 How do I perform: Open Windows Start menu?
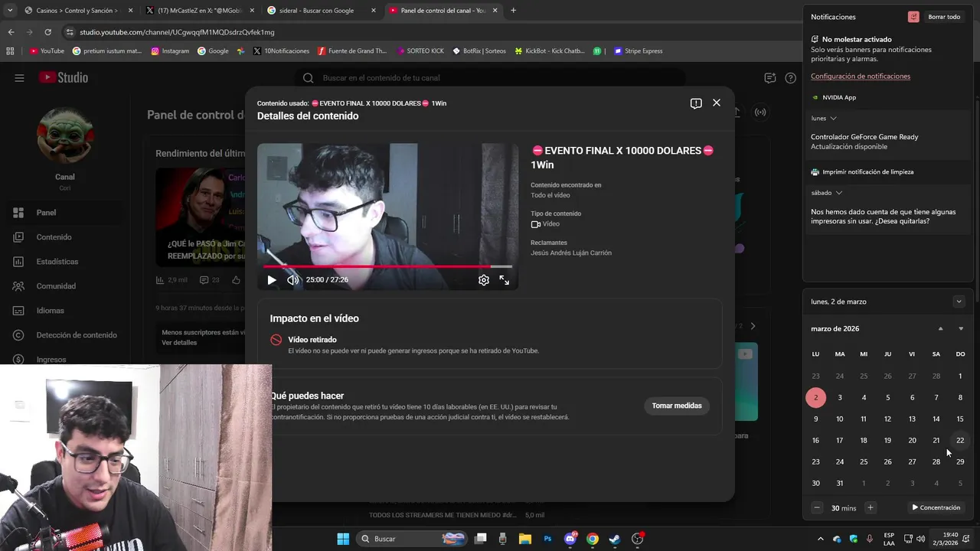tap(342, 539)
